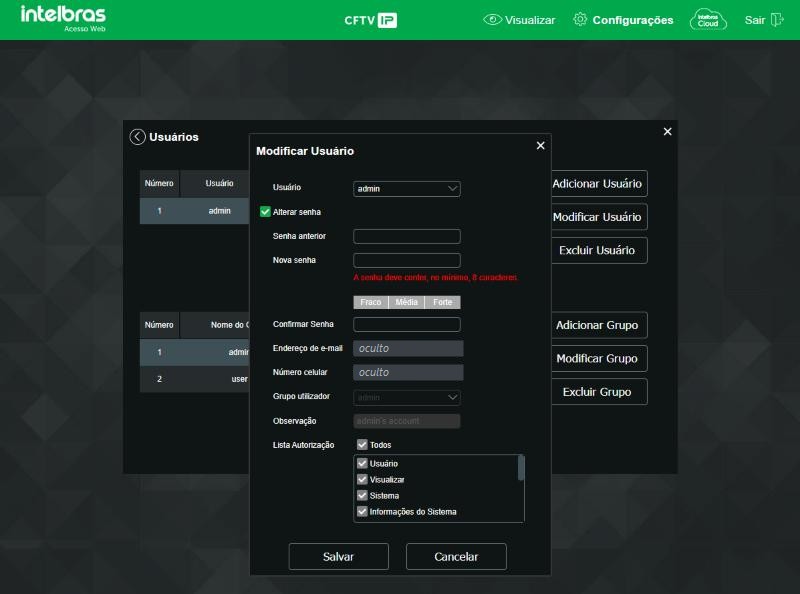Click Modificar Usuário button in Usuários panel
800x594 pixels.
click(x=599, y=217)
